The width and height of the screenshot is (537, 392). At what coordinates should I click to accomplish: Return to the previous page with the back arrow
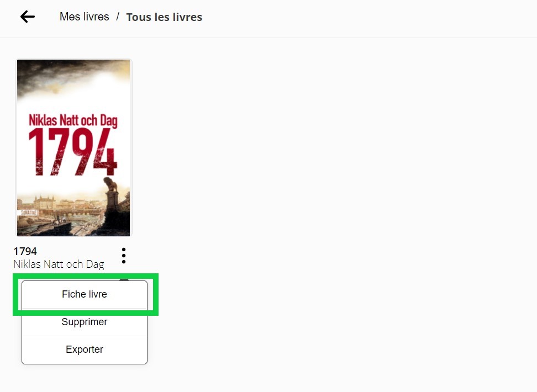(28, 17)
